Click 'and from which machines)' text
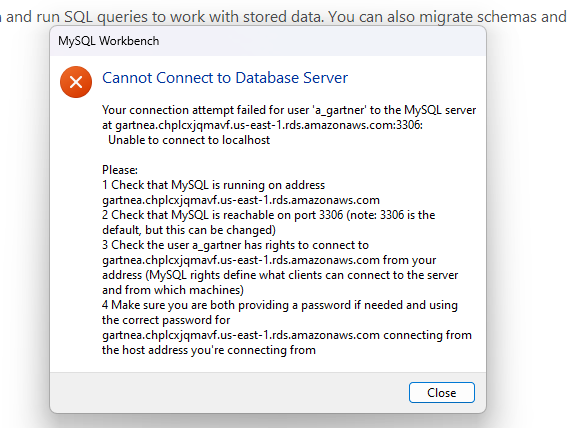Screen dimensions: 568x428 (x=173, y=290)
